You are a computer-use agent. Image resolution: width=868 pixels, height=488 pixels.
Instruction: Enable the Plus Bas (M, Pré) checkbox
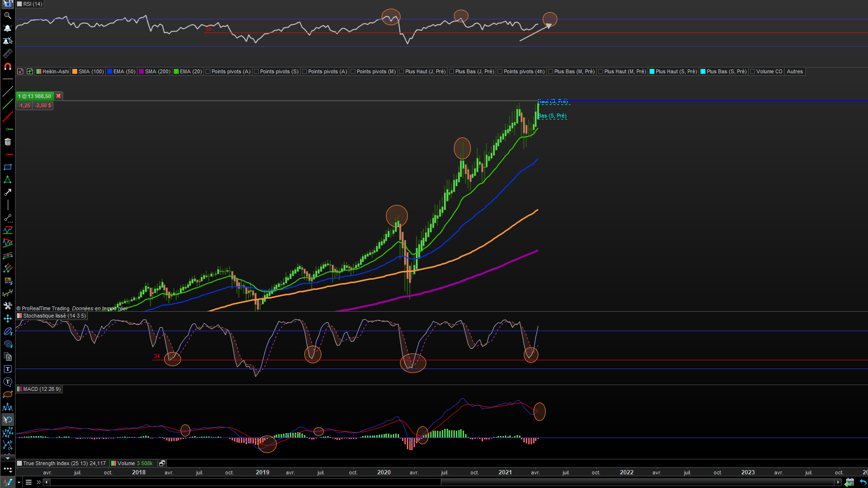[551, 71]
